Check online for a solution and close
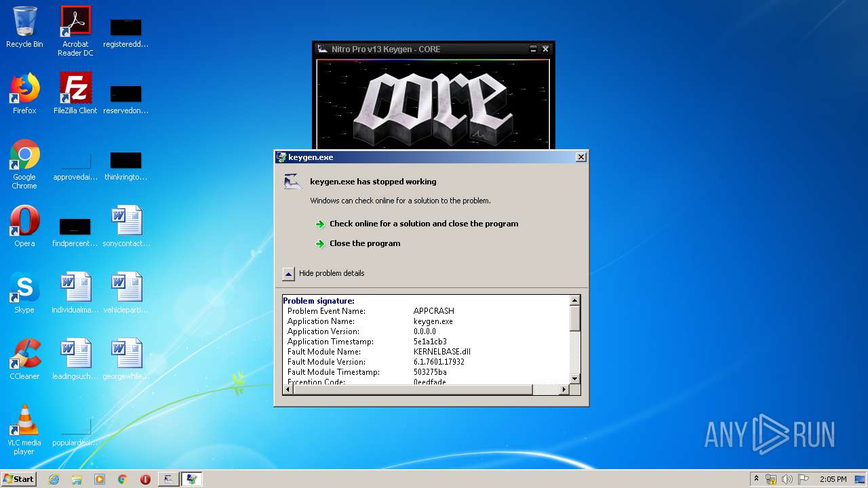 tap(424, 224)
